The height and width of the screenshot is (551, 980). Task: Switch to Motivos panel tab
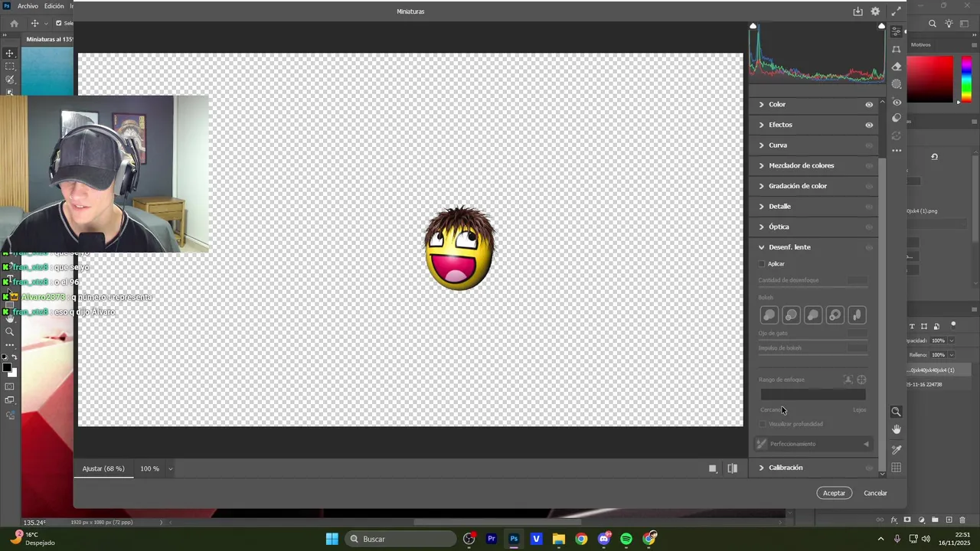tap(921, 45)
